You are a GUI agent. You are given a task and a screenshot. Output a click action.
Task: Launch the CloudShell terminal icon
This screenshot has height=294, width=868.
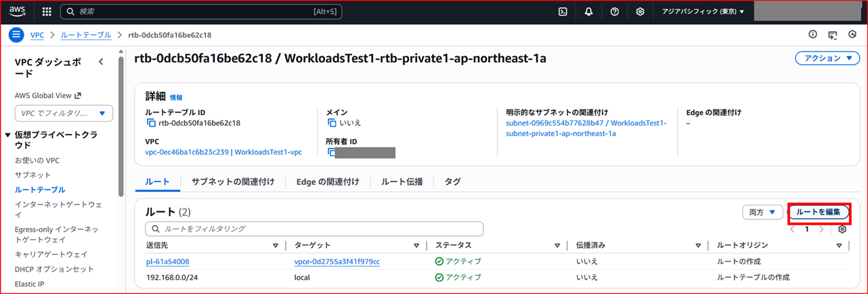[x=562, y=12]
